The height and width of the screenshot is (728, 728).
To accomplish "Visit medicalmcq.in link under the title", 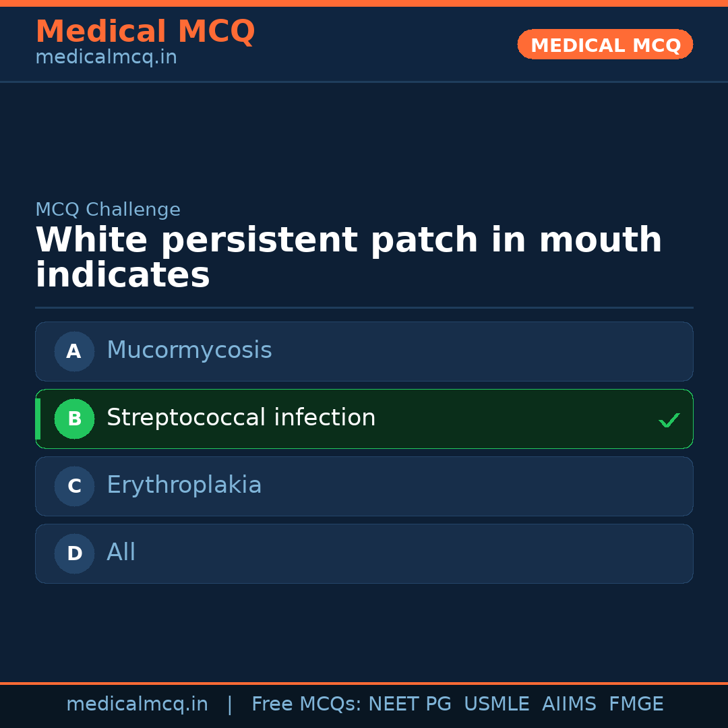I will [106, 57].
